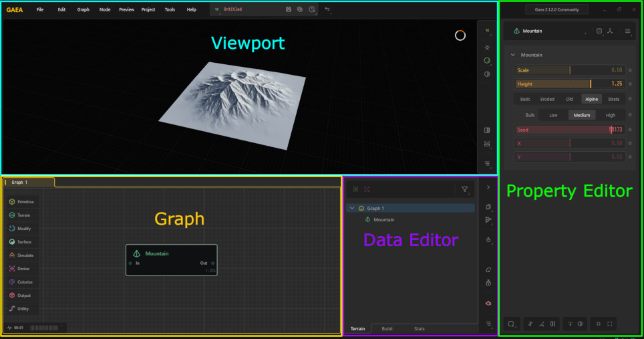Click the Gaea 2.1.2.0 Community button

coord(556,10)
